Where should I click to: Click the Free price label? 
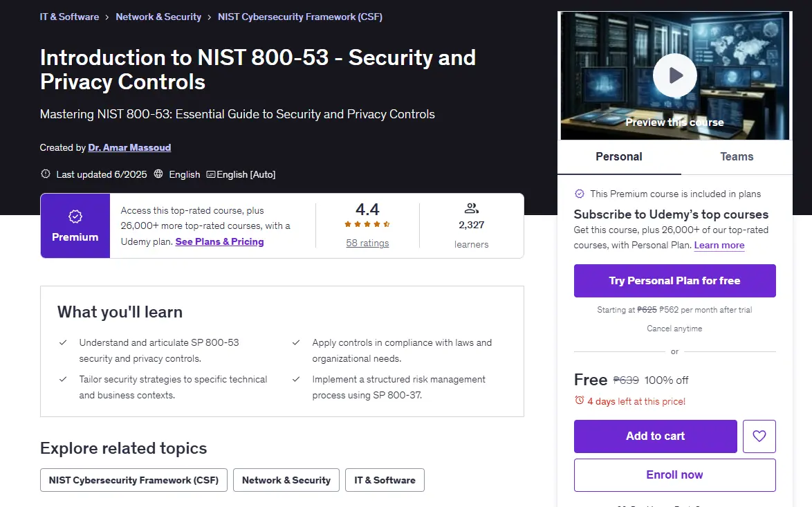[591, 380]
